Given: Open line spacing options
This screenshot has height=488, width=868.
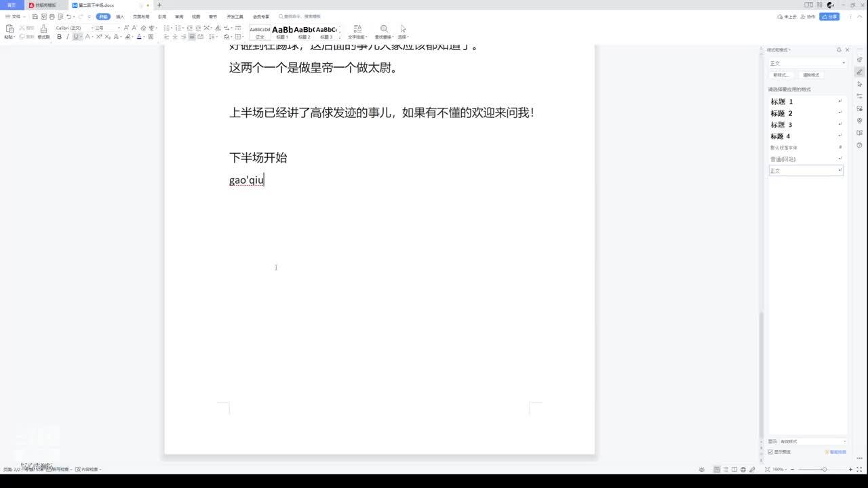Looking at the screenshot, I should point(212,37).
